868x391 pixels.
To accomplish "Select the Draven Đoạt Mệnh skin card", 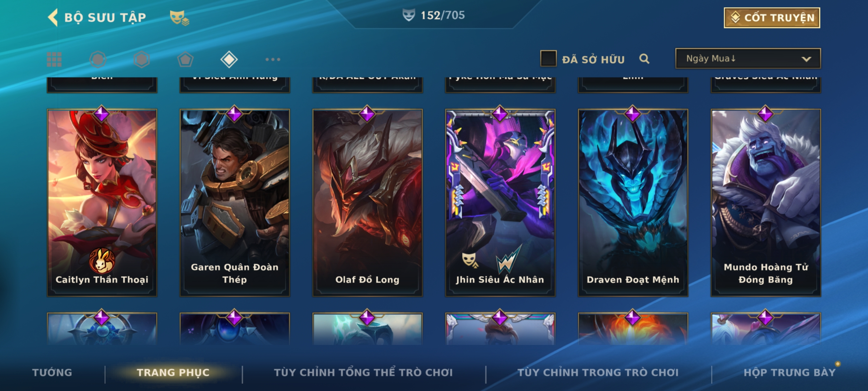I will pos(633,203).
